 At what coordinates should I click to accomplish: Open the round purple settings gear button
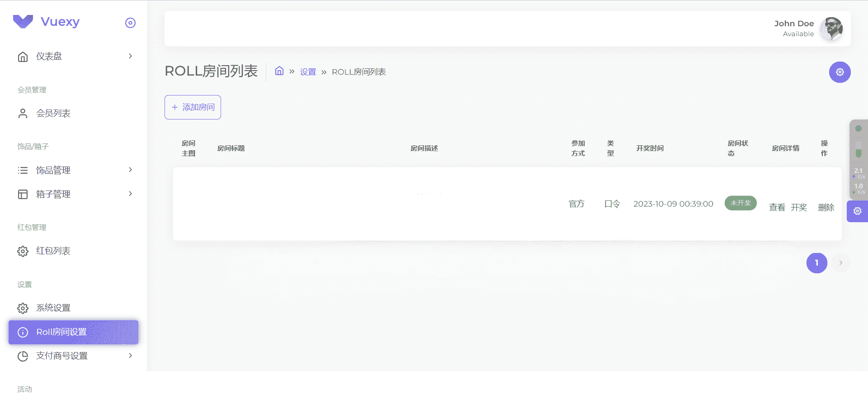[840, 72]
